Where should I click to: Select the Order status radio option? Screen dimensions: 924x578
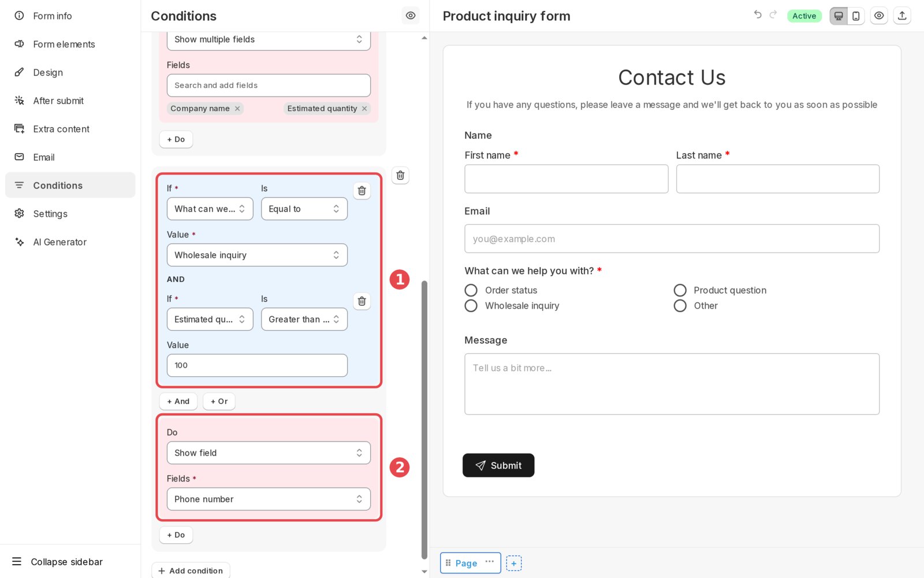tap(471, 290)
